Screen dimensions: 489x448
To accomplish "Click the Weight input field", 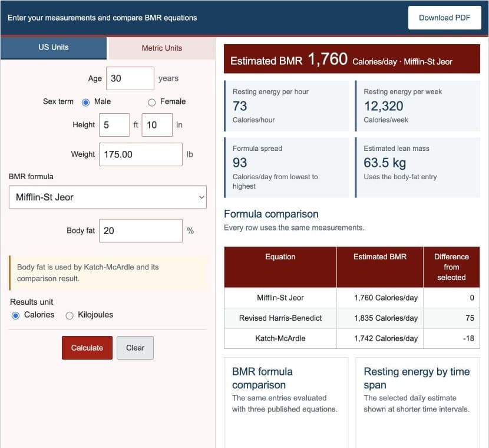I will [141, 154].
